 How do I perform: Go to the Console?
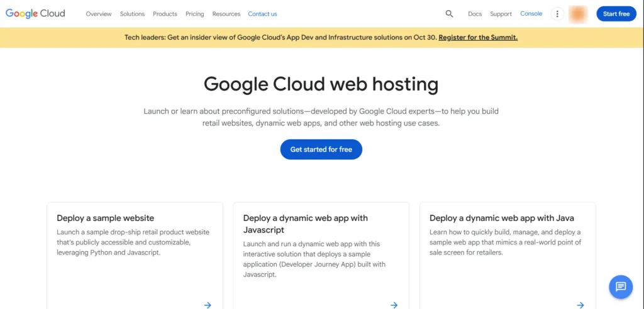point(531,14)
